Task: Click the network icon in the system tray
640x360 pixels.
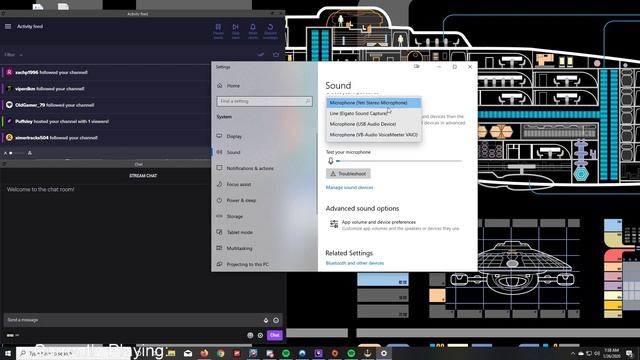Action: (x=589, y=353)
